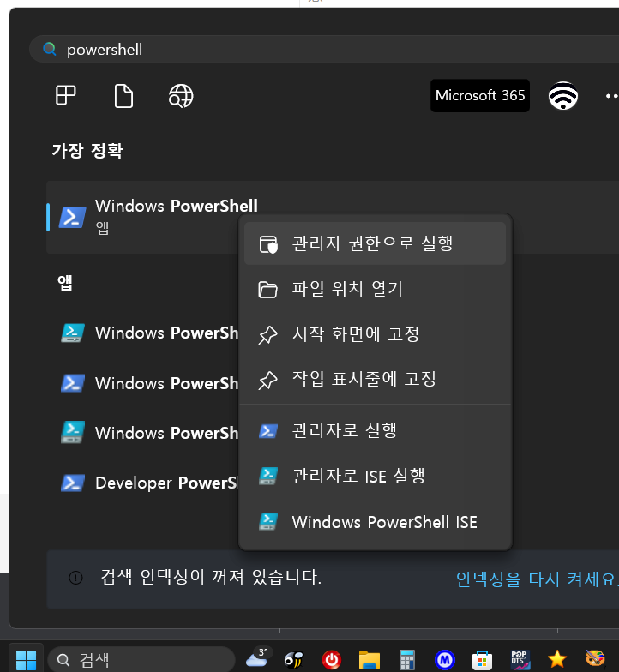Open the Windows Start button
Image resolution: width=619 pixels, height=672 pixels.
point(26,660)
